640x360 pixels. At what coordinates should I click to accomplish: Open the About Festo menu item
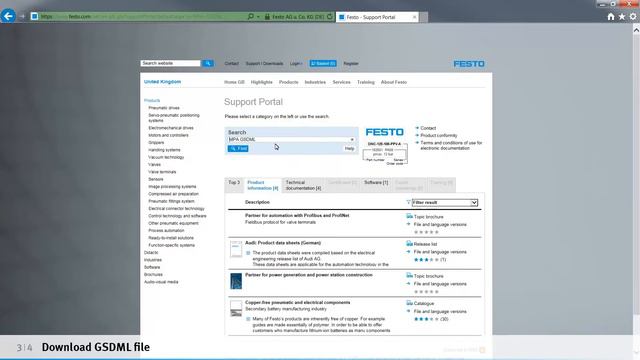point(393,82)
